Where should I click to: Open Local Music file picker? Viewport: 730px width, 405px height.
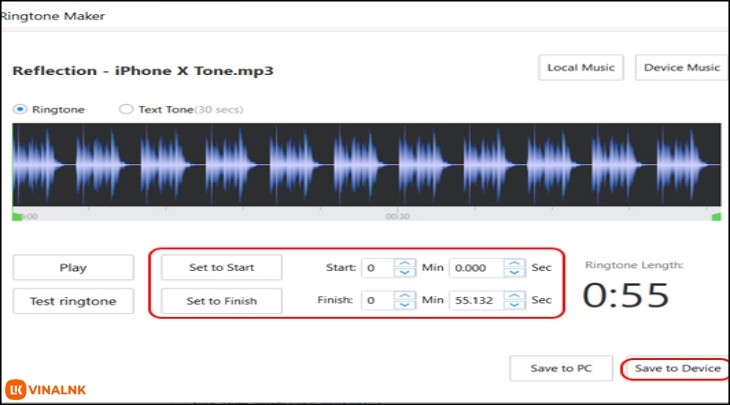[581, 68]
